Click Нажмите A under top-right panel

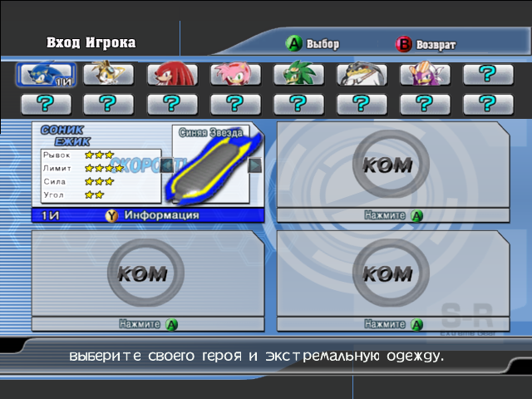click(x=393, y=215)
